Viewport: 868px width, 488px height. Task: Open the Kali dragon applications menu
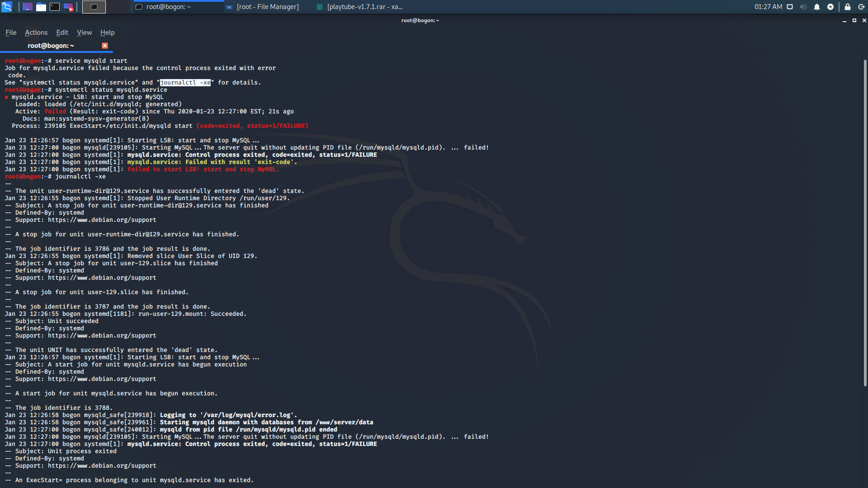click(x=7, y=7)
